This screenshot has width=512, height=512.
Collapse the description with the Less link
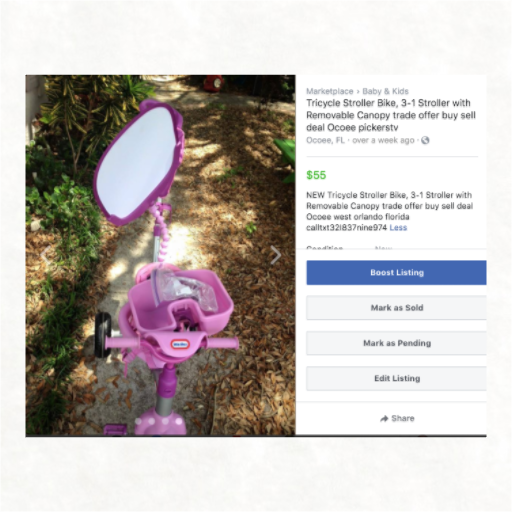398,228
